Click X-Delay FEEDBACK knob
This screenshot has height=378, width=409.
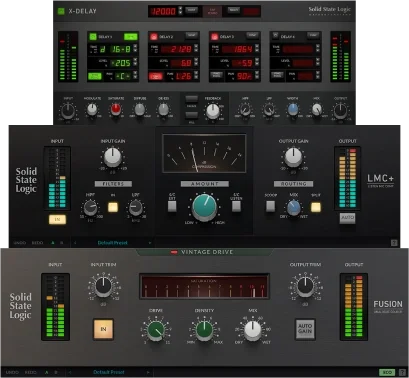click(213, 111)
